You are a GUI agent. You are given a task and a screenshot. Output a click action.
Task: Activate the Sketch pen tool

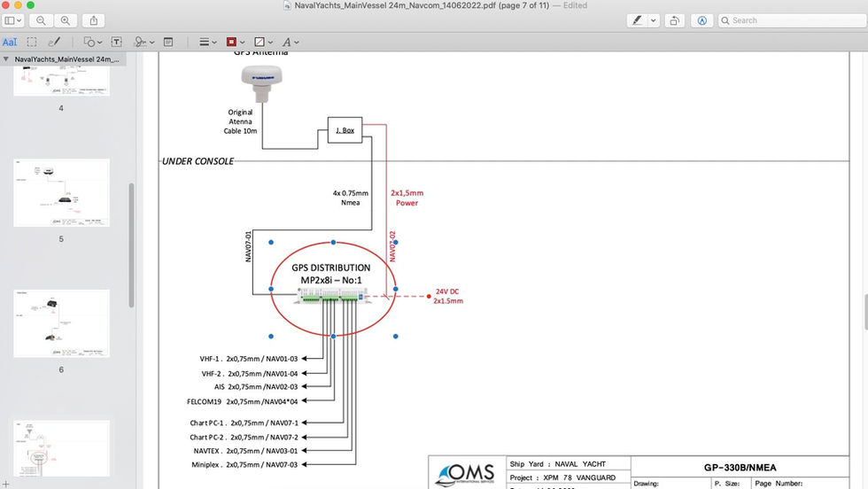click(x=54, y=43)
